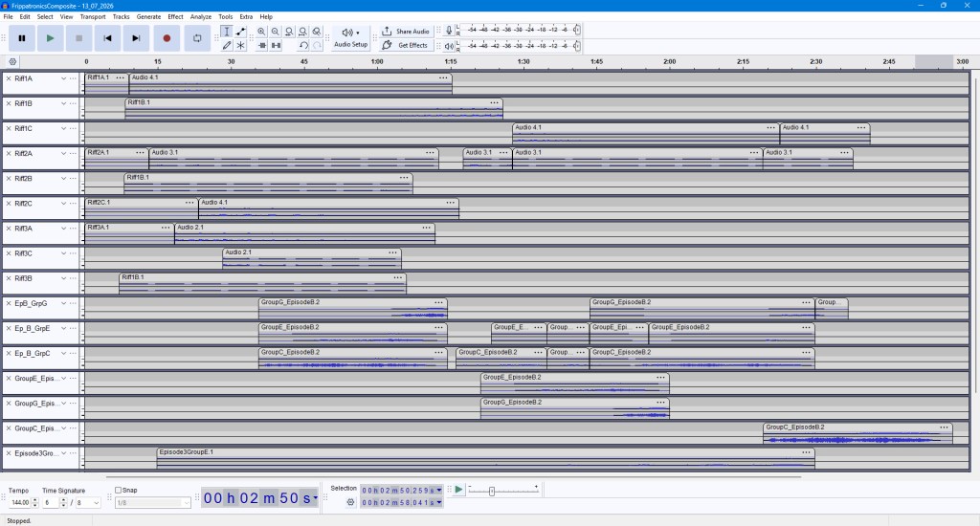Screen dimensions: 980x526
Task: Open the Tools menu
Action: point(226,17)
